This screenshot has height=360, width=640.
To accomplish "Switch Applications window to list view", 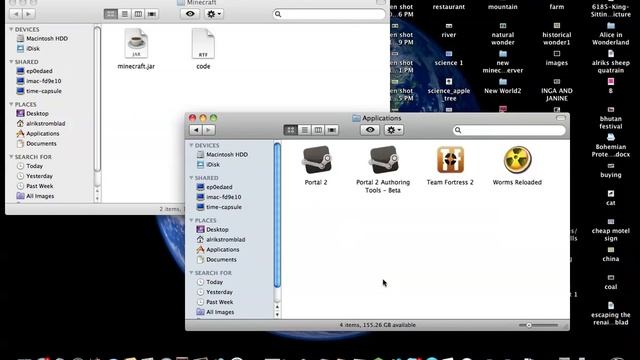I will tap(304, 130).
